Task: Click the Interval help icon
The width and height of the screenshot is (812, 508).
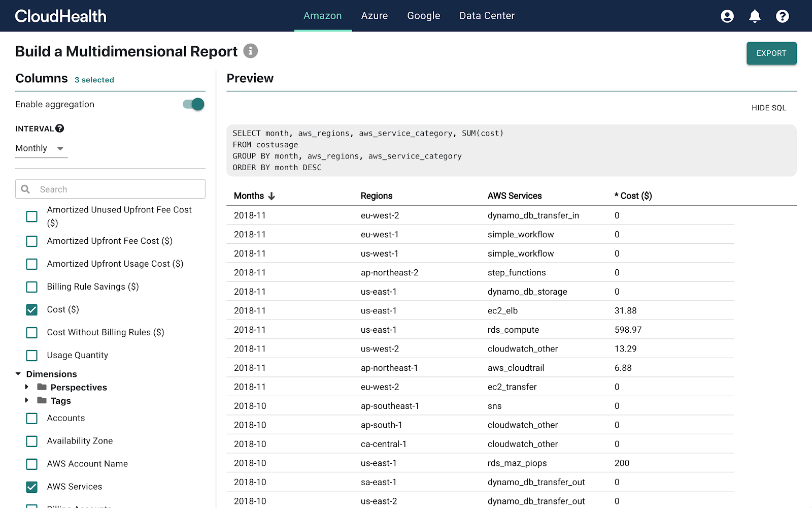Action: [60, 128]
